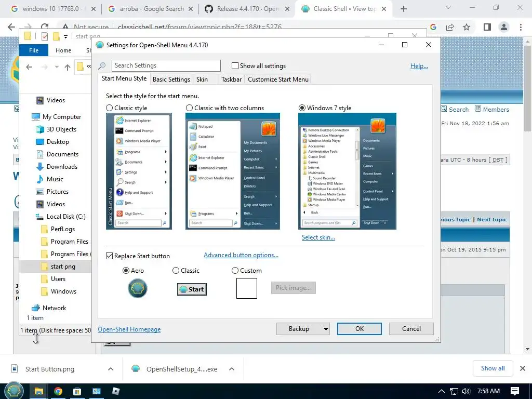Screen dimensions: 532x399
Task: Click Show all downloads button
Action: 493,368
